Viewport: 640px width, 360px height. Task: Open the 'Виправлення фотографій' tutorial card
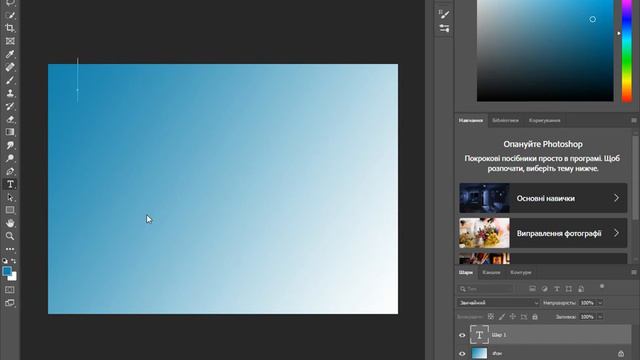click(543, 233)
